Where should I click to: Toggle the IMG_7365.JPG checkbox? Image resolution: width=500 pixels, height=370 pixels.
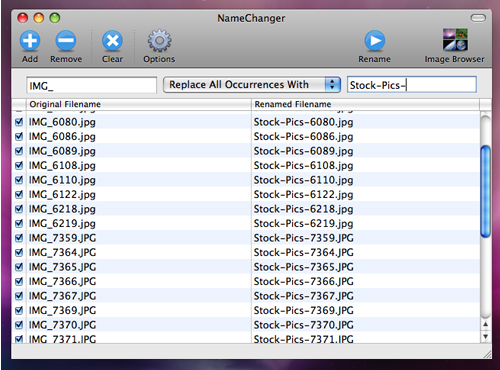[19, 267]
